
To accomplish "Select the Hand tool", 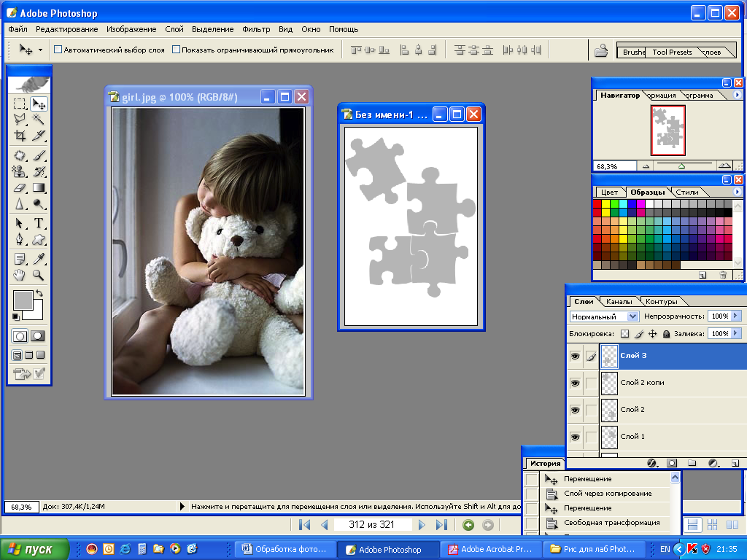I will tap(20, 275).
